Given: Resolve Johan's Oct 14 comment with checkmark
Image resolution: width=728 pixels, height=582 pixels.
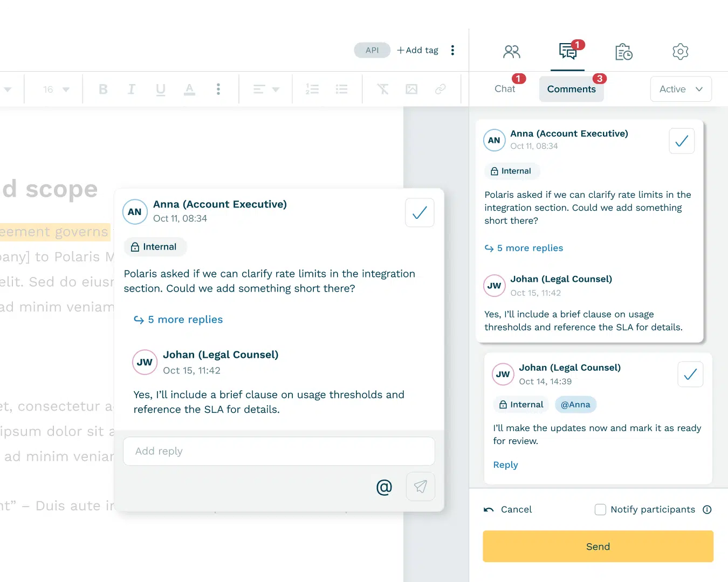Looking at the screenshot, I should [690, 375].
